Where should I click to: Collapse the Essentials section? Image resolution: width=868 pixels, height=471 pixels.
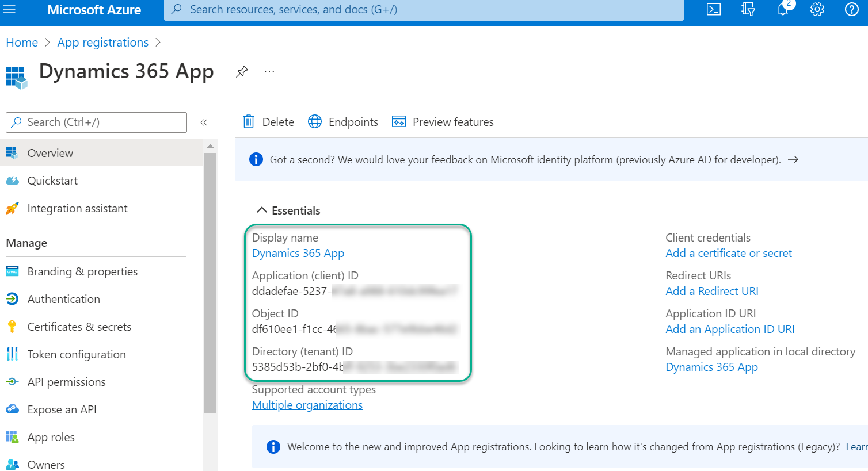(x=262, y=210)
